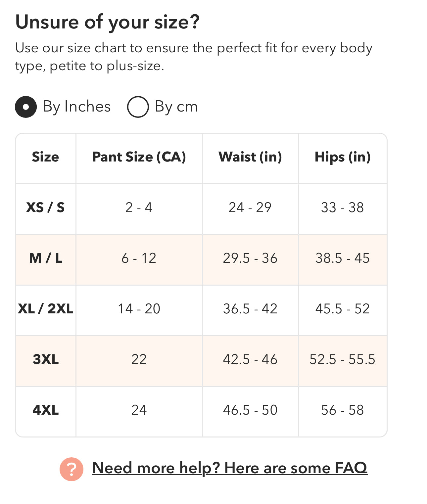Click the hips cell showing "52.5 - 55.5"
This screenshot has width=427, height=504.
[342, 359]
